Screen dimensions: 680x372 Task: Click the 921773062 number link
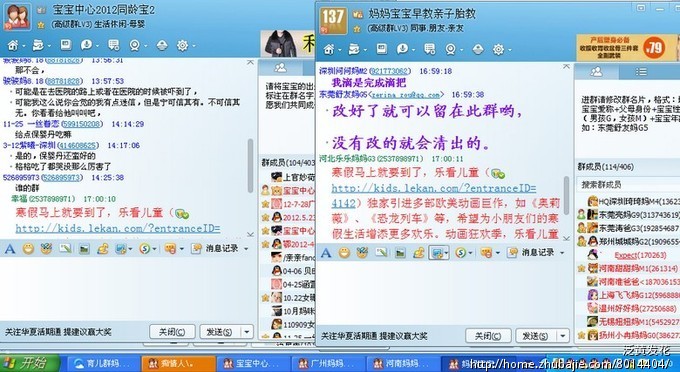point(389,71)
